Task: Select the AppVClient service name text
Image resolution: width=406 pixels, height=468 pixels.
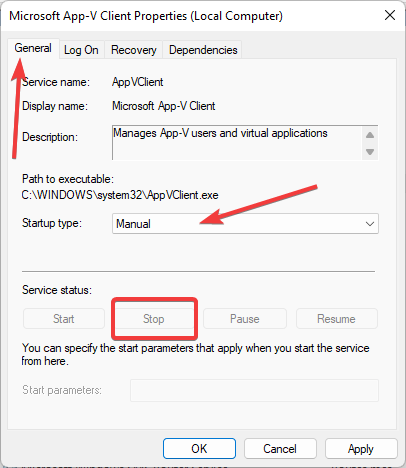Action: (137, 82)
